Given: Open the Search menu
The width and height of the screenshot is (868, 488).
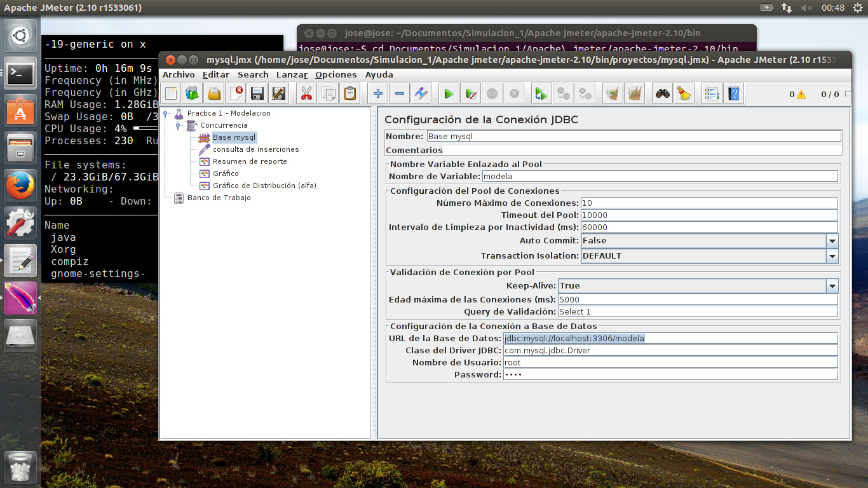Looking at the screenshot, I should click(253, 75).
